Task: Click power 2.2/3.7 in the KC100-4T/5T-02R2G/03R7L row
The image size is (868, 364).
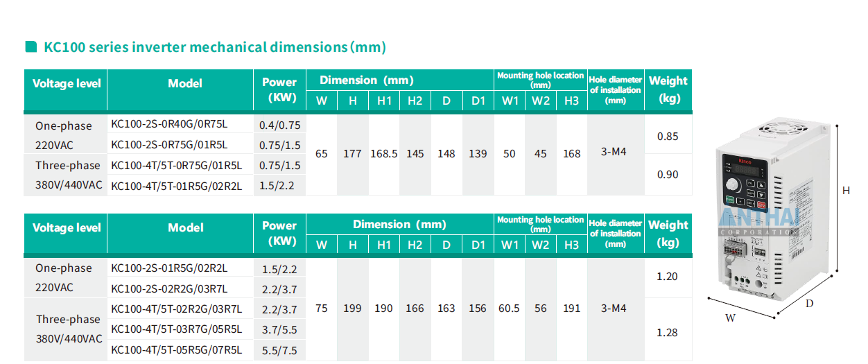Action: [279, 310]
